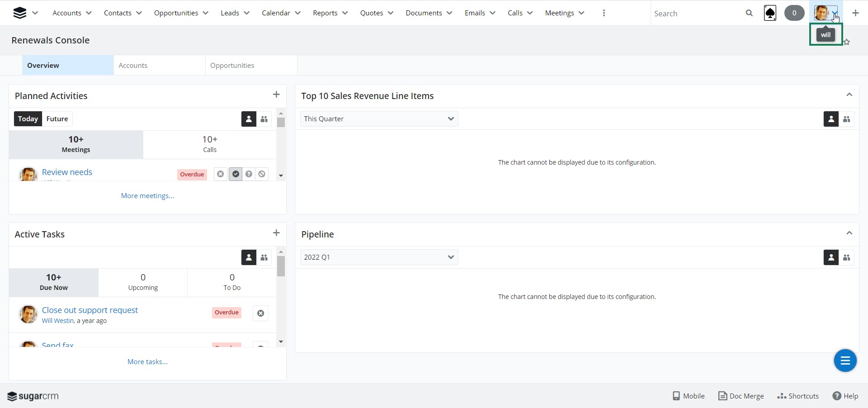868x408 pixels.
Task: Mark Review needs meeting as accepted
Action: pos(236,174)
